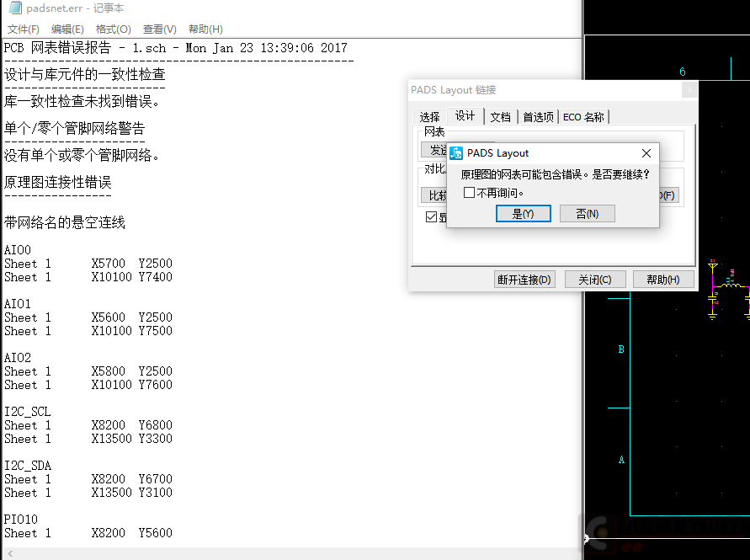Image resolution: width=750 pixels, height=560 pixels.
Task: Click the row label A in schematic border
Action: click(621, 460)
